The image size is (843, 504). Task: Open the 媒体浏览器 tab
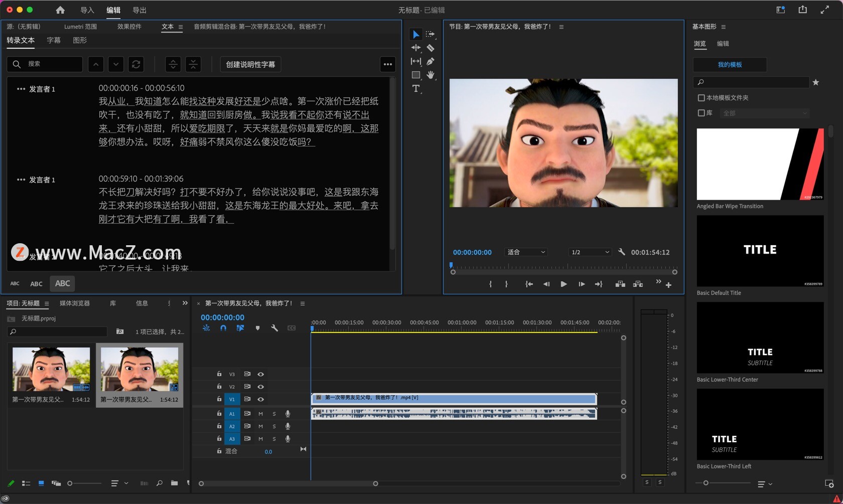tap(75, 303)
